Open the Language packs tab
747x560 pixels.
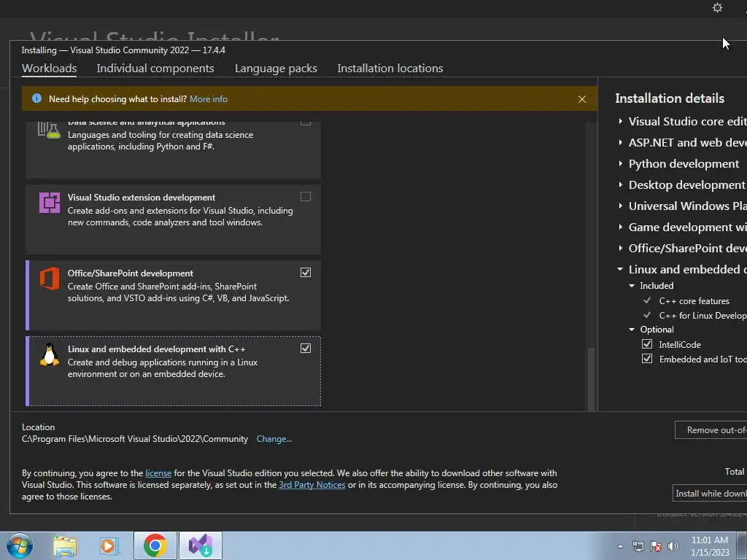pos(276,68)
